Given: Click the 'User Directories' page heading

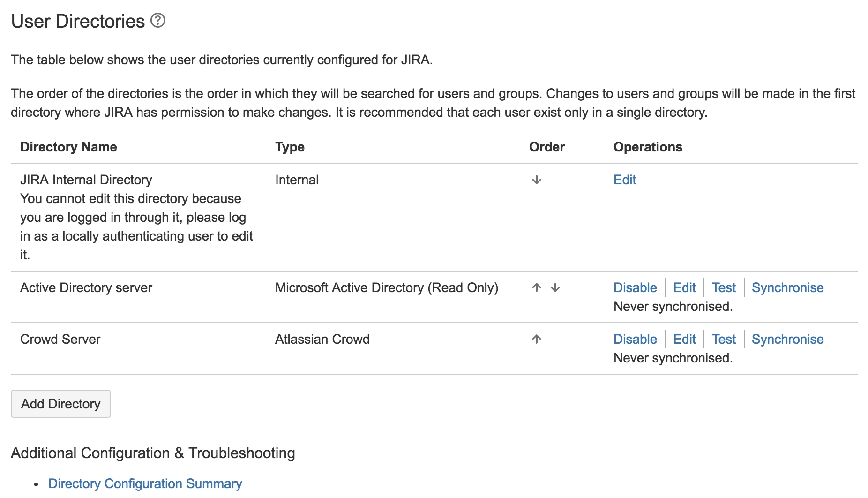Looking at the screenshot, I should click(x=78, y=21).
